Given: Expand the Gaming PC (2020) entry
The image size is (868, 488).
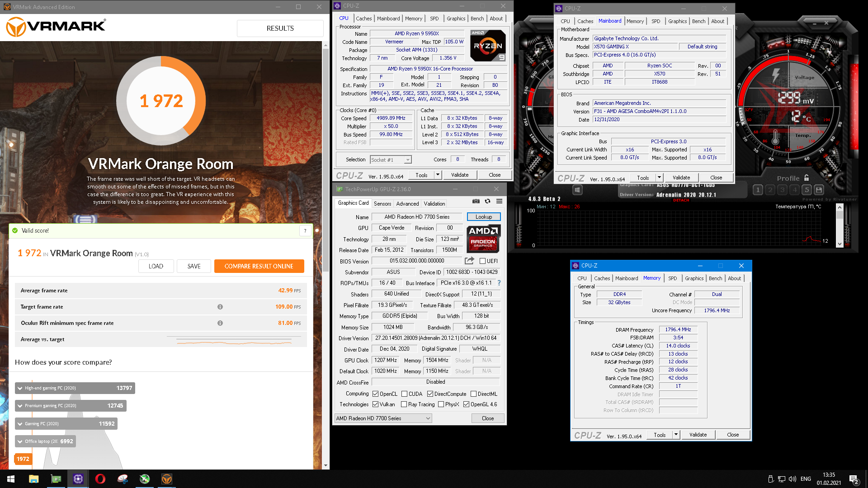Looking at the screenshot, I should click(20, 424).
